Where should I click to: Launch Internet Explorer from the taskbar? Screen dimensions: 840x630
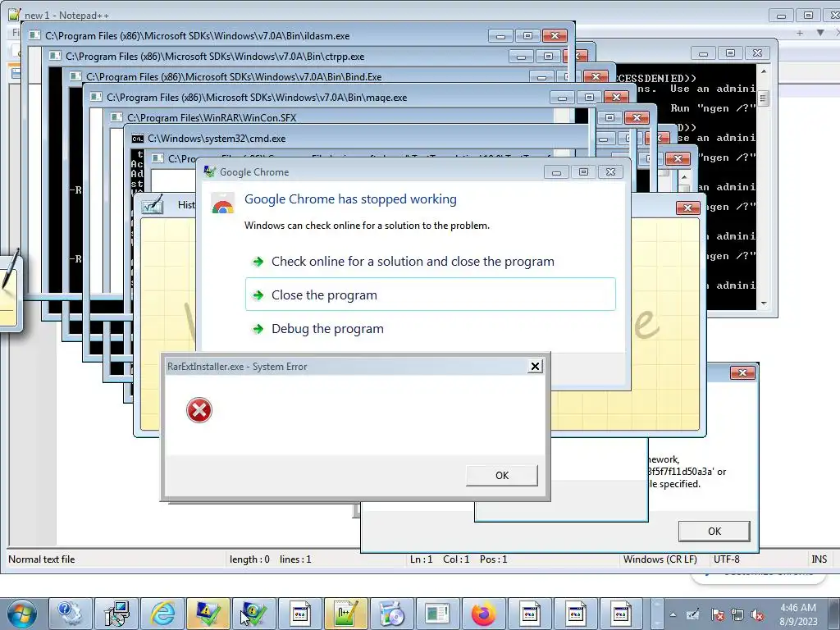pyautogui.click(x=162, y=614)
